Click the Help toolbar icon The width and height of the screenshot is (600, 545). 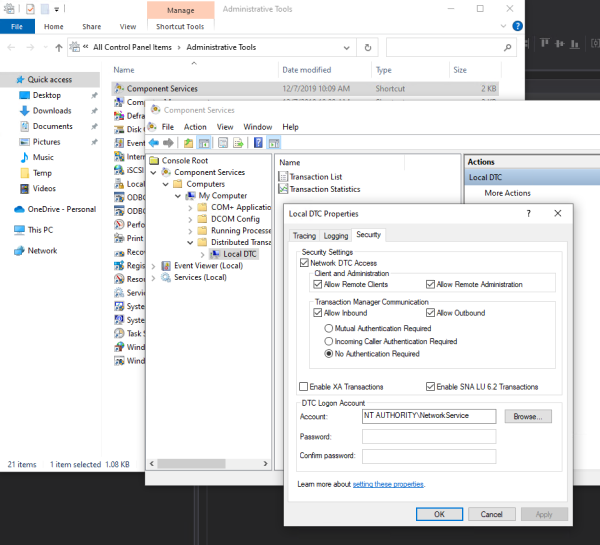[x=257, y=142]
